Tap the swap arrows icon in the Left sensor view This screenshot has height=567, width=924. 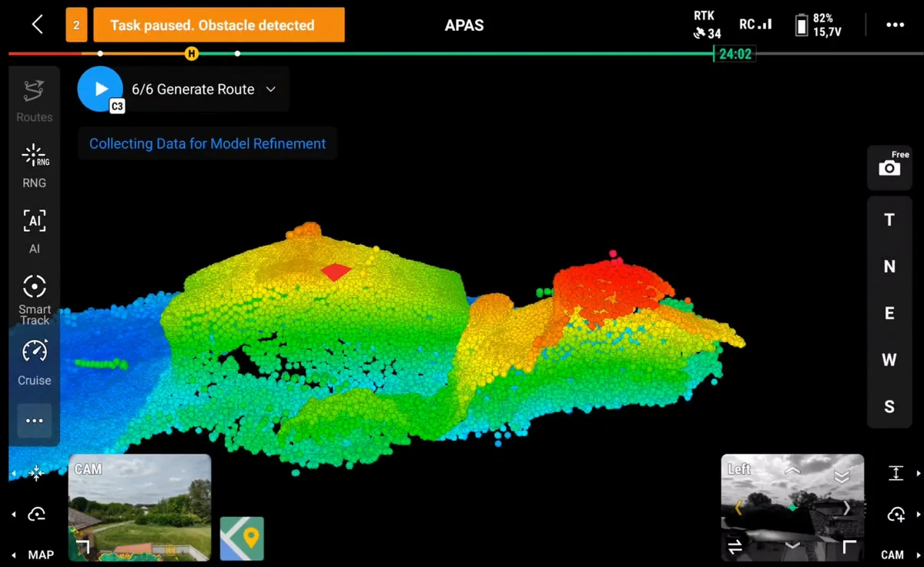click(735, 546)
